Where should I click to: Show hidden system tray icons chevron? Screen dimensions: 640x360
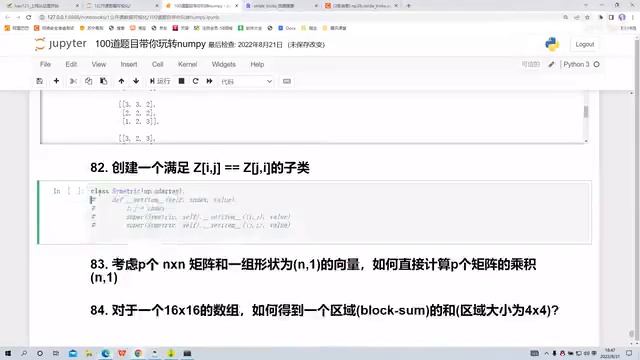pos(547,353)
